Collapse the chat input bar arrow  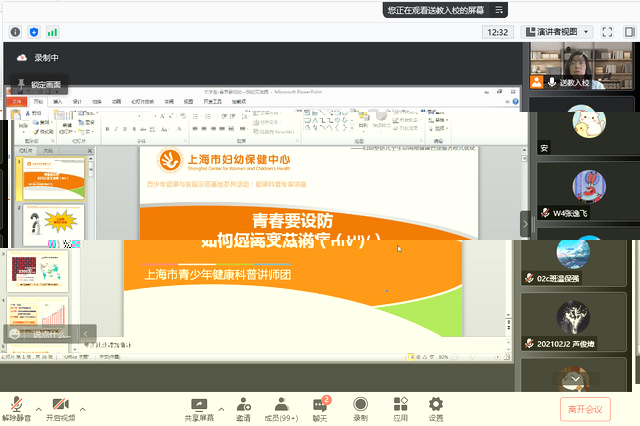pos(85,334)
